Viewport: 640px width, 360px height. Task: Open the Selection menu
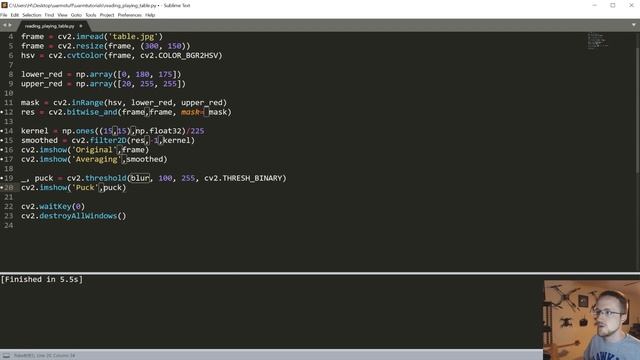click(31, 15)
